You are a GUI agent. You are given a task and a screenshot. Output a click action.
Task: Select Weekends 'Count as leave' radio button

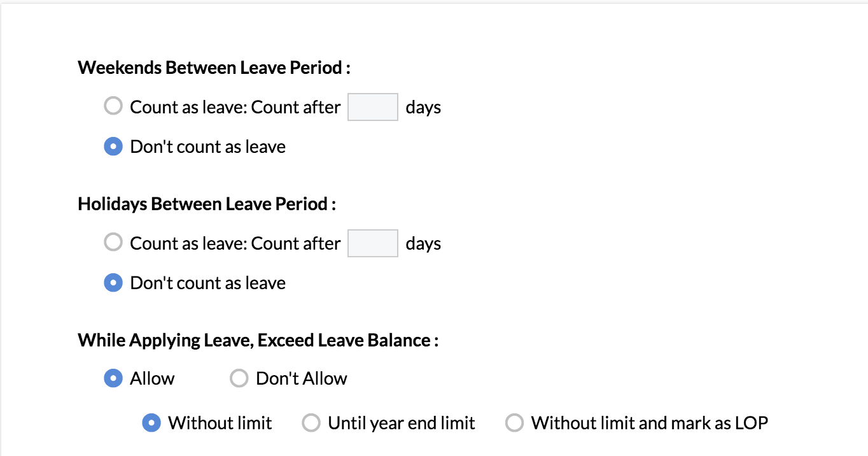(x=113, y=106)
